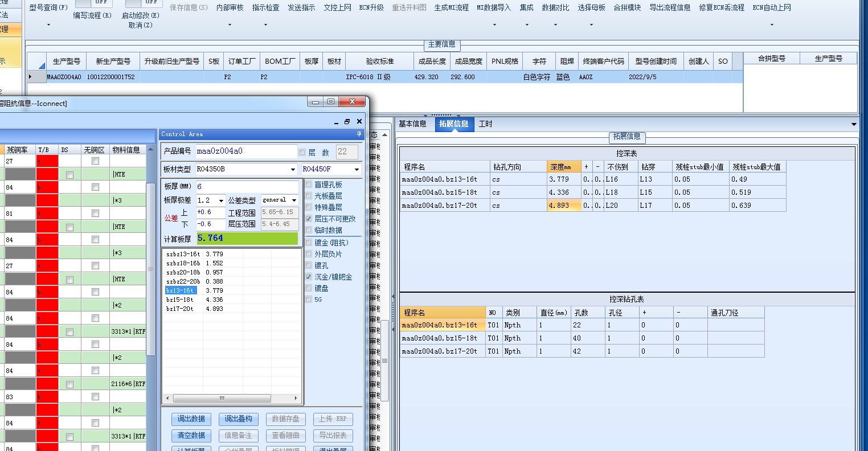Expand dropdown arrow under ECN自动上网

(772, 25)
